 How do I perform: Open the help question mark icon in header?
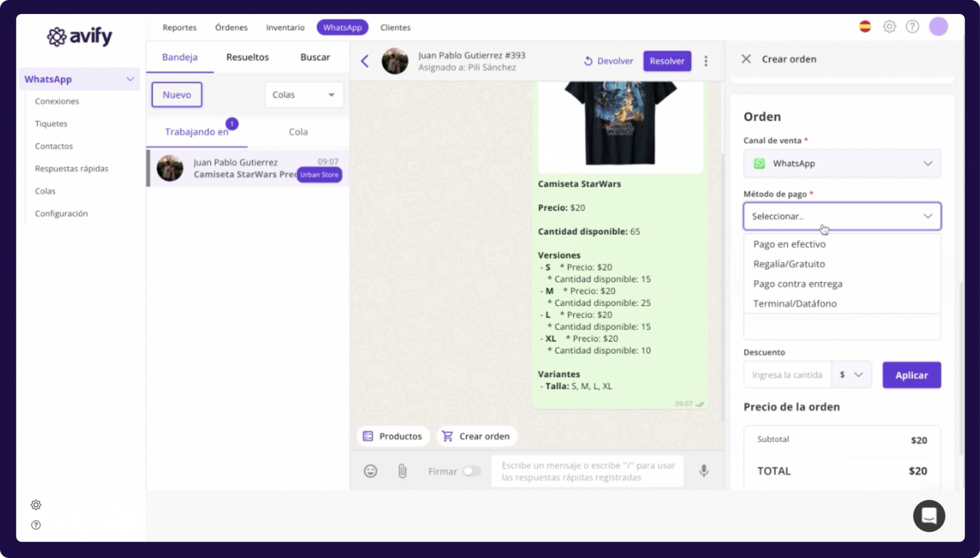coord(912,27)
